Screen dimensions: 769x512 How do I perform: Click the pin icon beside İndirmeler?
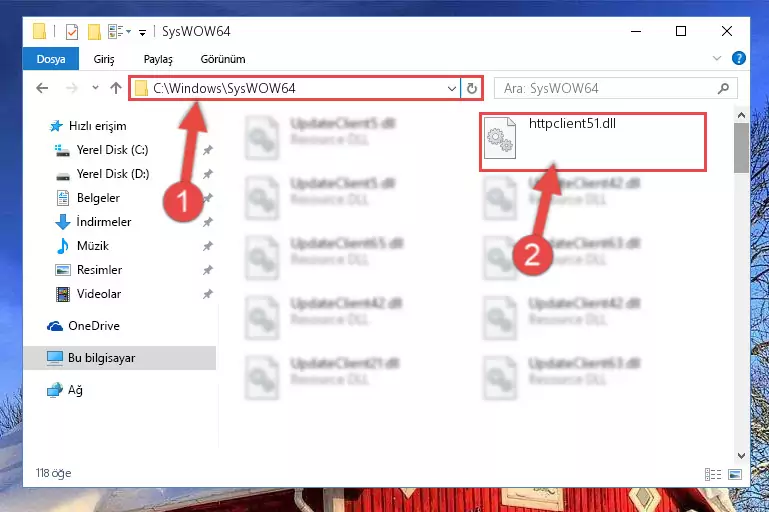coord(208,222)
